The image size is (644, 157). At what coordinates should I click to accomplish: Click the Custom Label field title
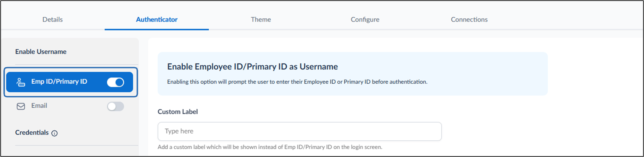(178, 112)
